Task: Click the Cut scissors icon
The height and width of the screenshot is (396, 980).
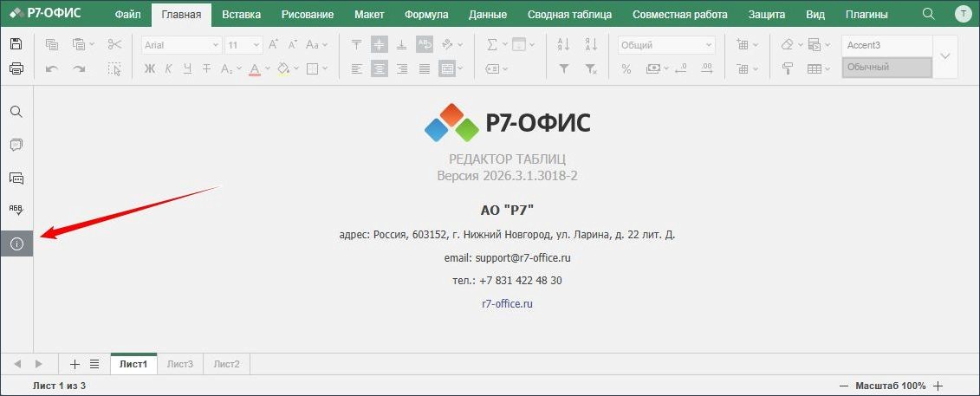Action: (x=114, y=44)
